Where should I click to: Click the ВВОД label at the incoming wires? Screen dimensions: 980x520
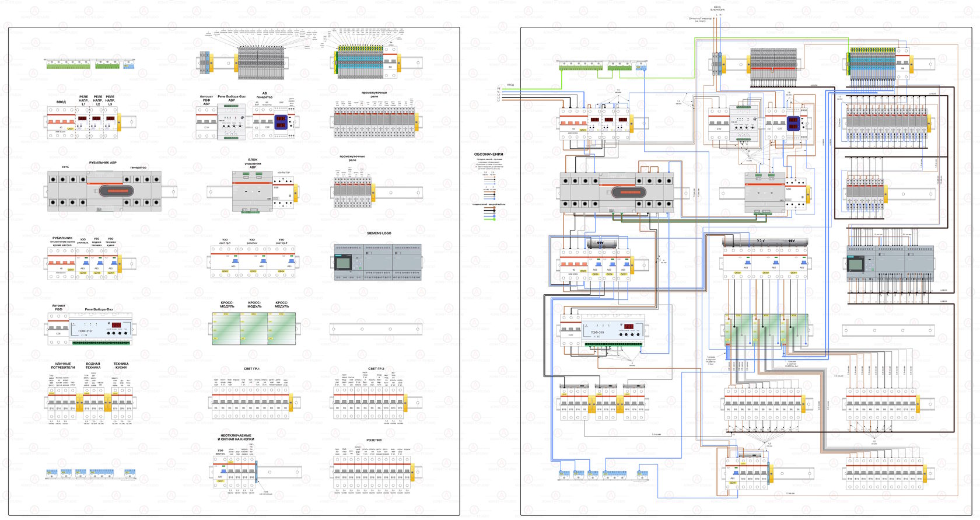[x=510, y=85]
